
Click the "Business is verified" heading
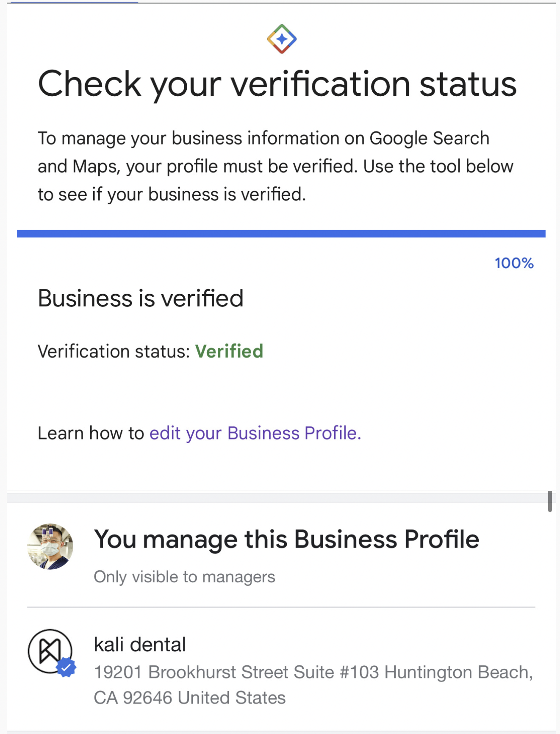point(141,298)
